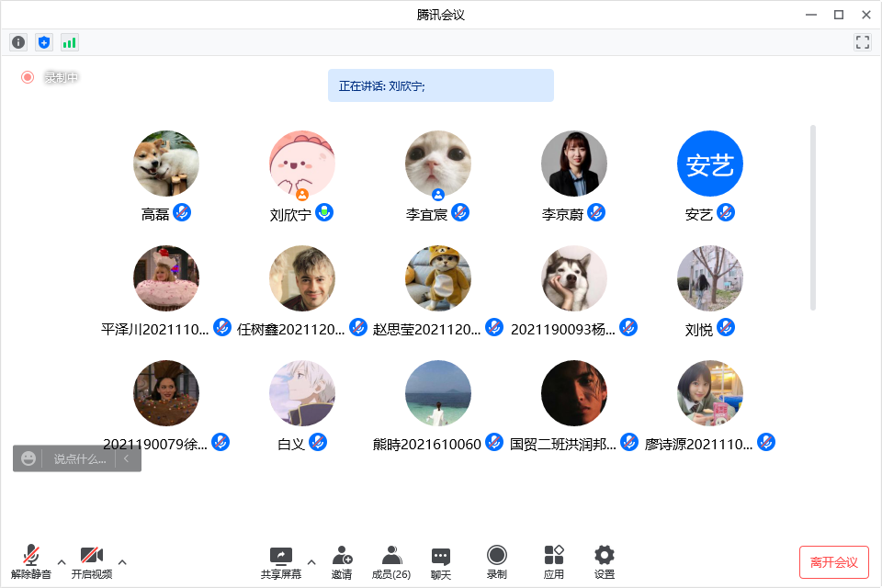The height and width of the screenshot is (588, 882).
Task: Open the Chat (聊天) panel
Action: [441, 561]
